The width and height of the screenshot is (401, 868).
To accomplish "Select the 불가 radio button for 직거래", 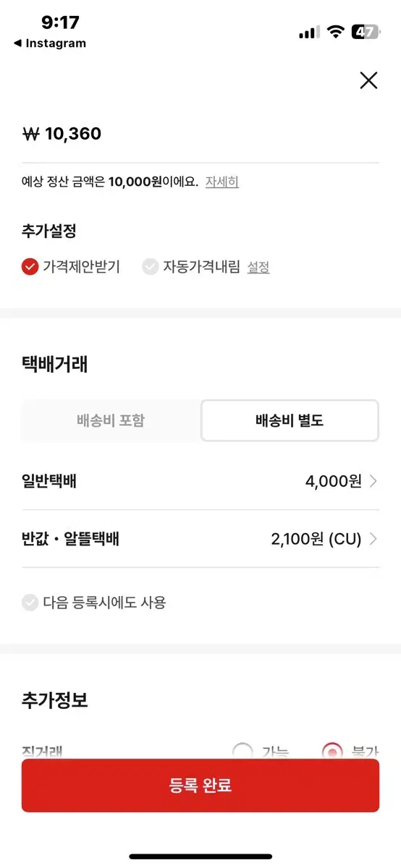I will tap(332, 752).
